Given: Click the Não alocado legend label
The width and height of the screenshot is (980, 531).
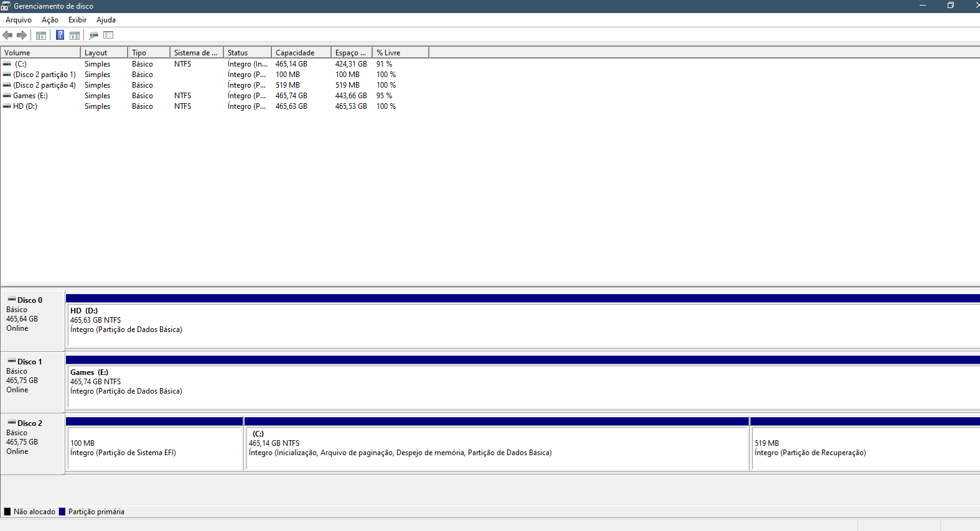Looking at the screenshot, I should click(x=34, y=512).
